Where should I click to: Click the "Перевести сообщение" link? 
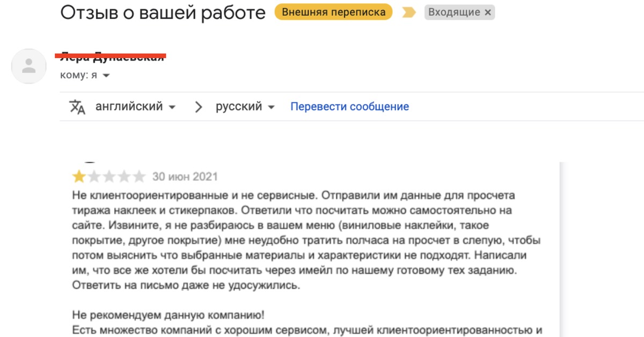tap(349, 107)
